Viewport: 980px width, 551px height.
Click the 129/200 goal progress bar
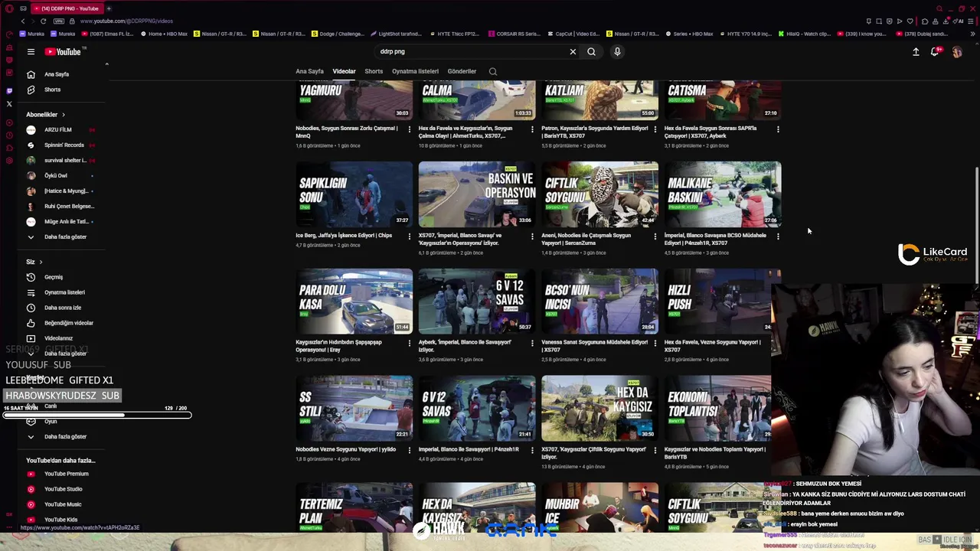click(x=97, y=416)
